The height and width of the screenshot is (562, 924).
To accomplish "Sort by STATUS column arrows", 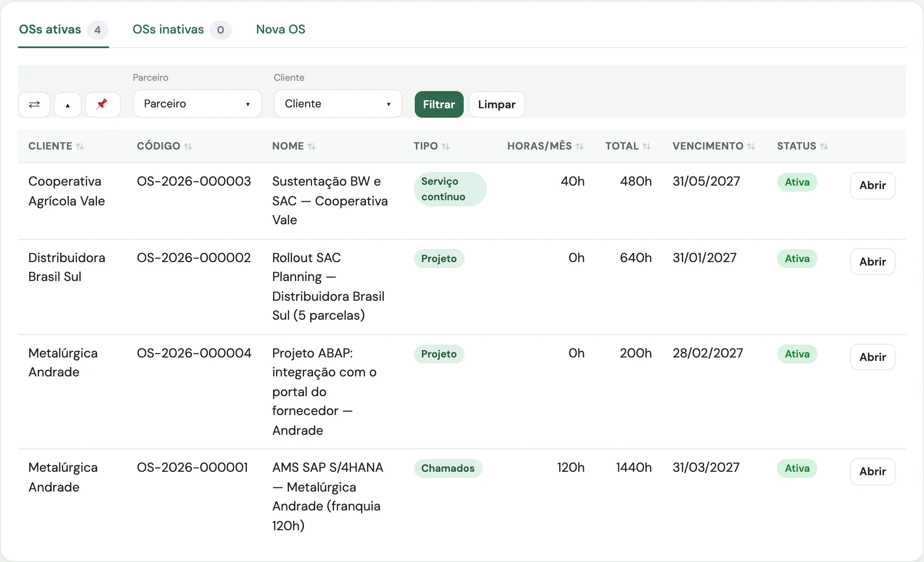I will point(824,147).
